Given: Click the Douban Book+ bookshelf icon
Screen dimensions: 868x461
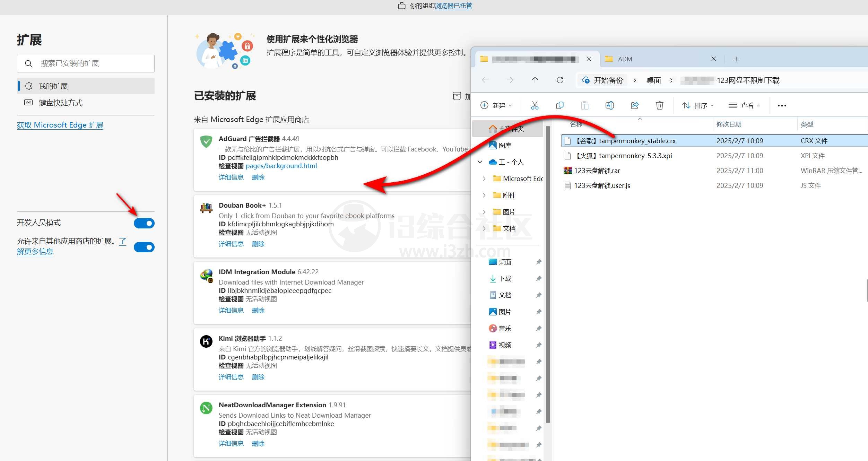Looking at the screenshot, I should click(x=206, y=208).
